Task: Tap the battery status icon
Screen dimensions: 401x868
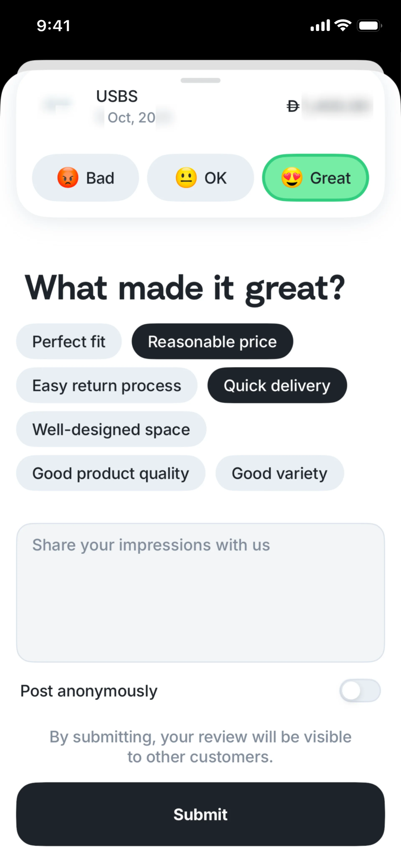Action: click(x=369, y=26)
